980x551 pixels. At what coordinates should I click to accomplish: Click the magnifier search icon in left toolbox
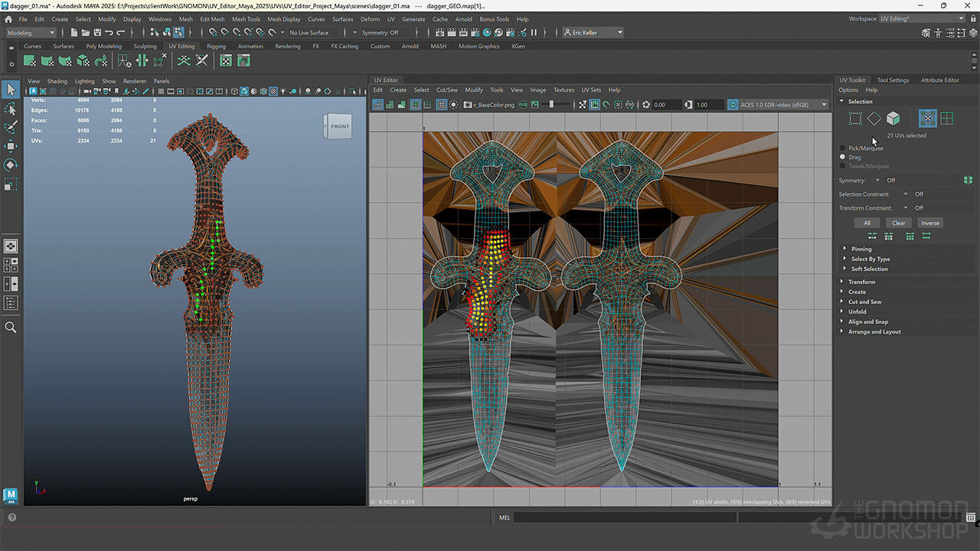11,327
